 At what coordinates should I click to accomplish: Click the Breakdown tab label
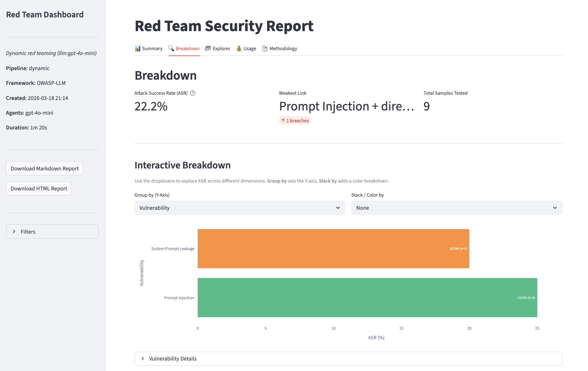[187, 48]
